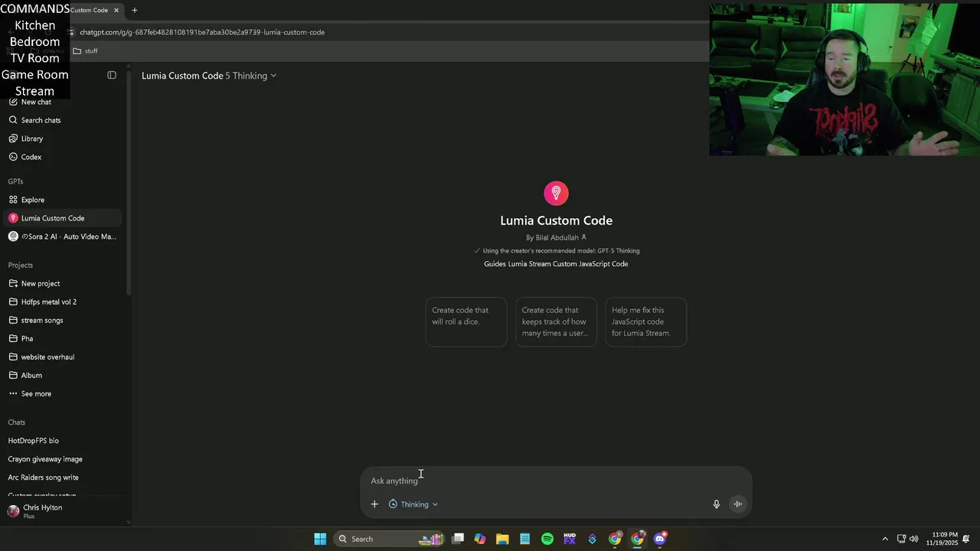The height and width of the screenshot is (551, 980).
Task: Open the network icon in system tray
Action: coord(901,539)
